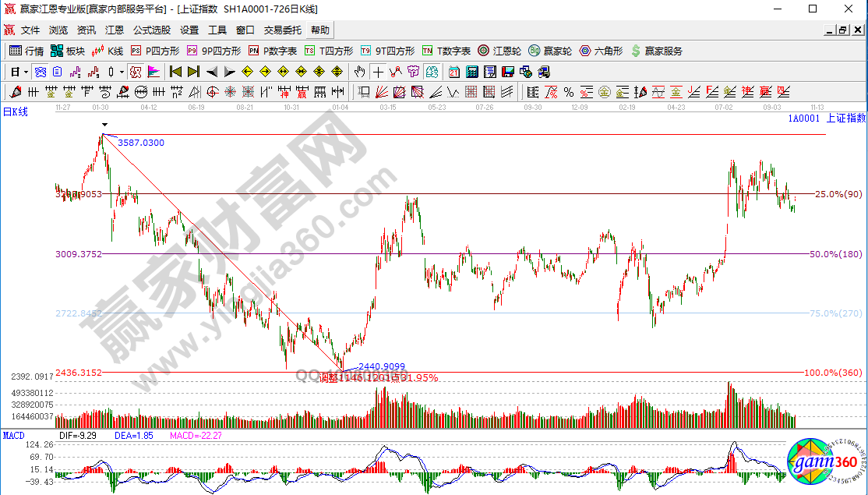Select the hand pan tool
Viewport: 868px width, 495px height.
pos(360,72)
